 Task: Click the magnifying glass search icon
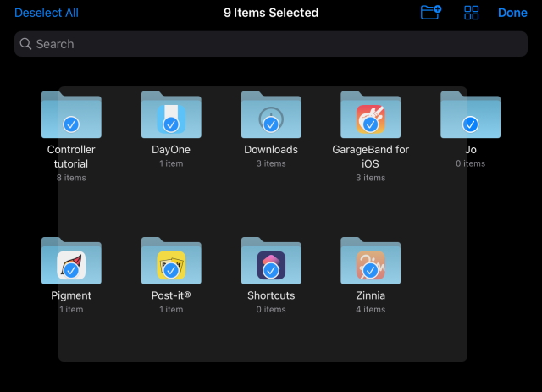click(25, 44)
